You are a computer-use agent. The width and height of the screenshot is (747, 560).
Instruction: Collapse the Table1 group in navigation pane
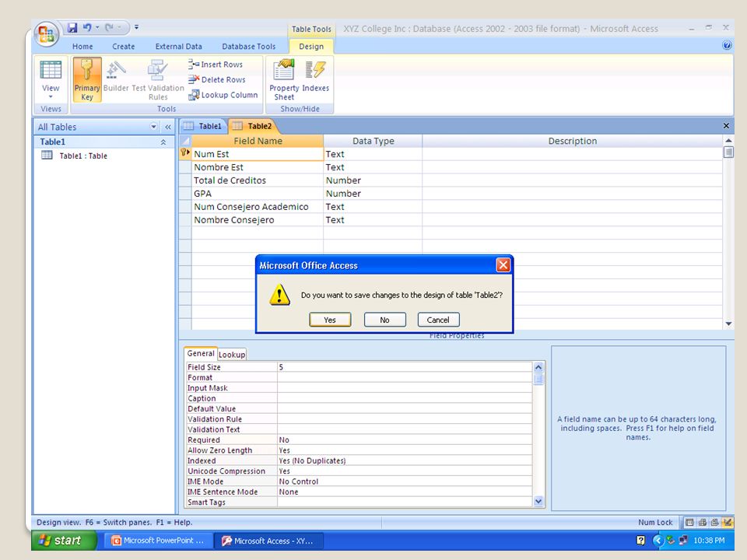point(163,142)
